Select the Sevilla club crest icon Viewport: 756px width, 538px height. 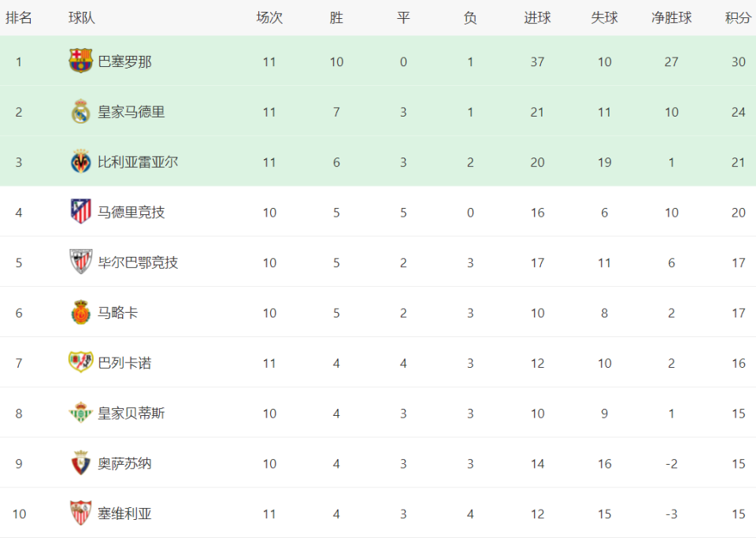pos(80,513)
